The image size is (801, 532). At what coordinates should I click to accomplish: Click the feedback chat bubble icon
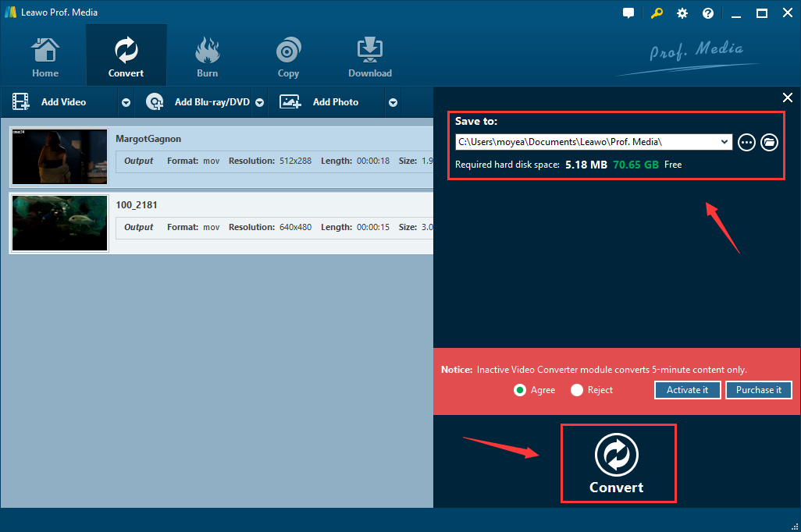[x=628, y=13]
